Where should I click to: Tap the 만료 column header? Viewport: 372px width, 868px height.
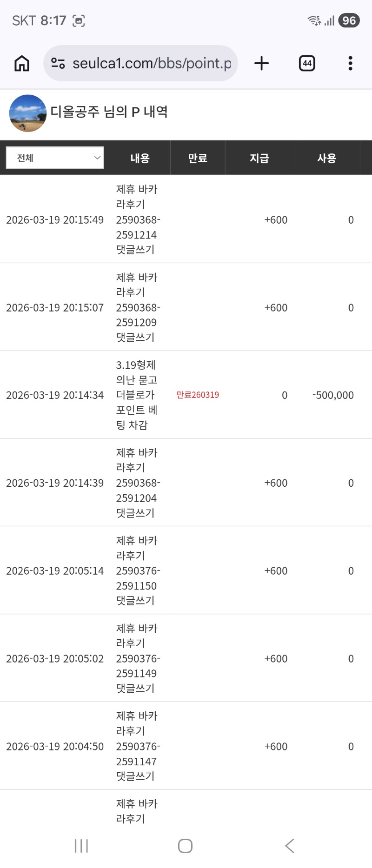[198, 158]
